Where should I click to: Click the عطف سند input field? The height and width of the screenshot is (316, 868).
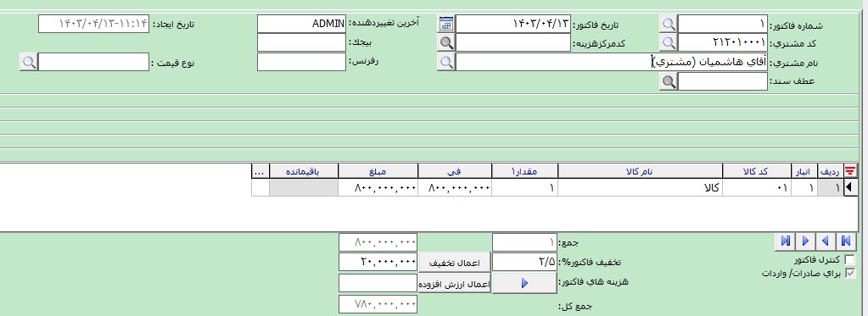[723, 82]
